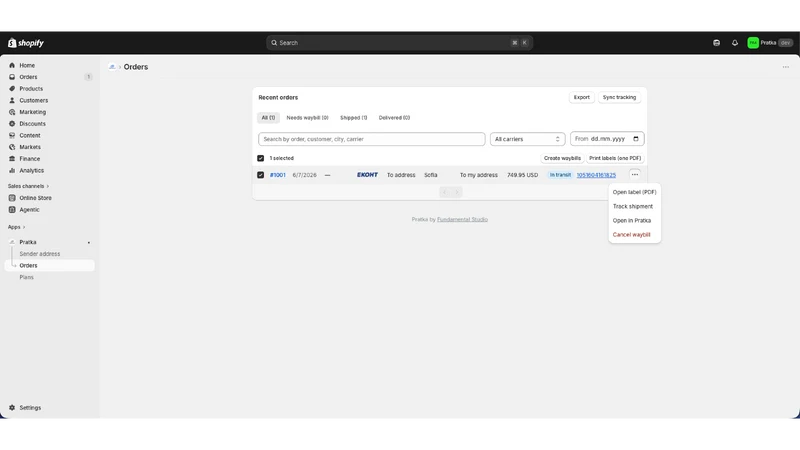This screenshot has width=800, height=450.
Task: Select Cancel waybill from the menu
Action: [x=631, y=235]
